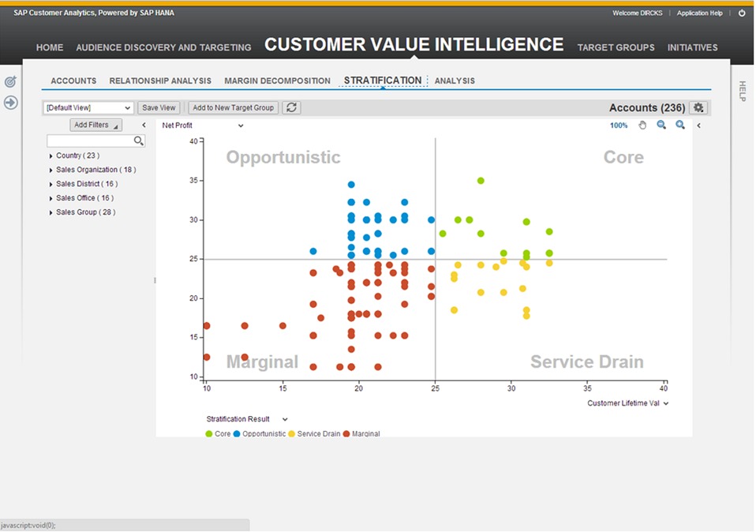Click the Core legend swatch
756x532 pixels.
coord(209,434)
